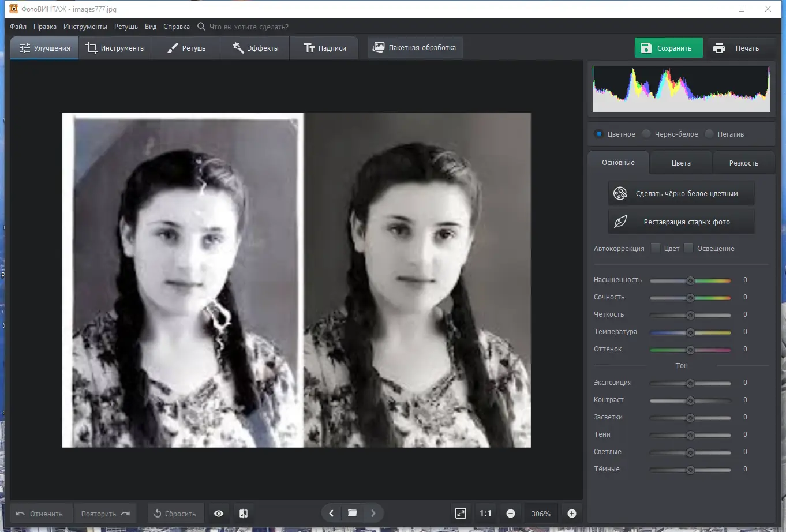This screenshot has height=532, width=786.
Task: Zoom out with the minus icon
Action: [x=511, y=514]
